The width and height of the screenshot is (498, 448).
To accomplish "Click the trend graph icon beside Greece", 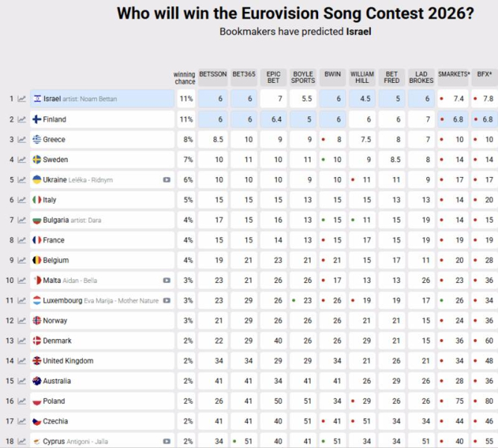I will [22, 140].
